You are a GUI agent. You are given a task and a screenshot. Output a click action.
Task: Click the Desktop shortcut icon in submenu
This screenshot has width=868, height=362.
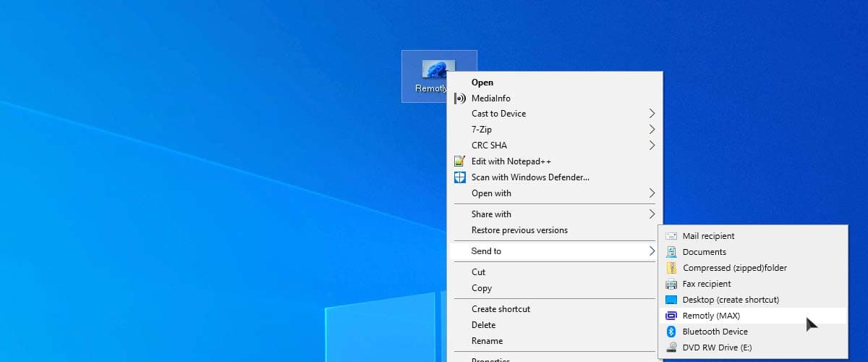click(671, 300)
